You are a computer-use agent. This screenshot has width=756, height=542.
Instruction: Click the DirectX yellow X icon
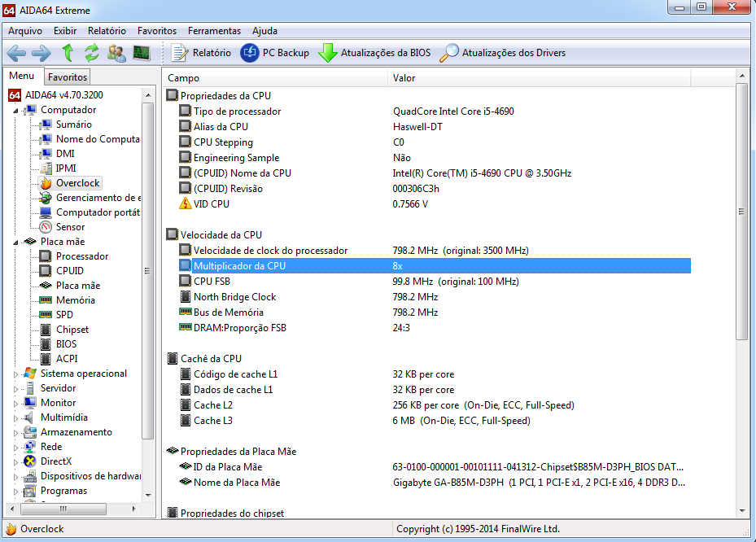point(30,461)
